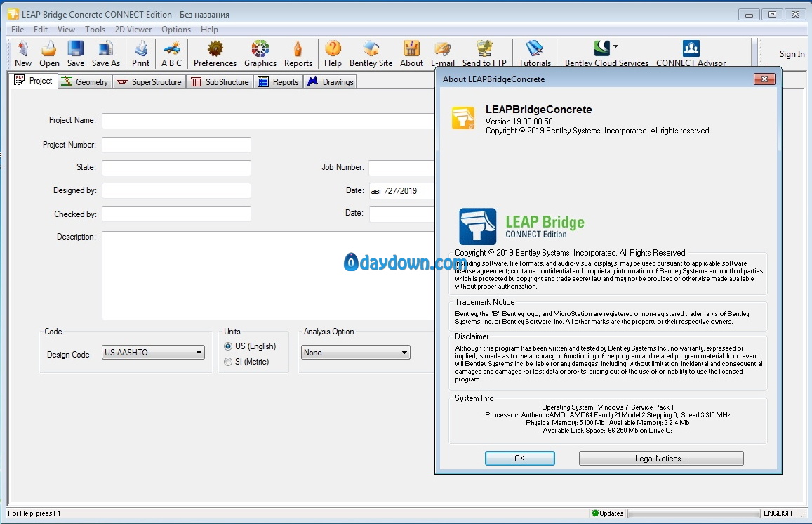Image resolution: width=812 pixels, height=524 pixels.
Task: Click the empty Date field beside Checked by
Action: click(402, 214)
